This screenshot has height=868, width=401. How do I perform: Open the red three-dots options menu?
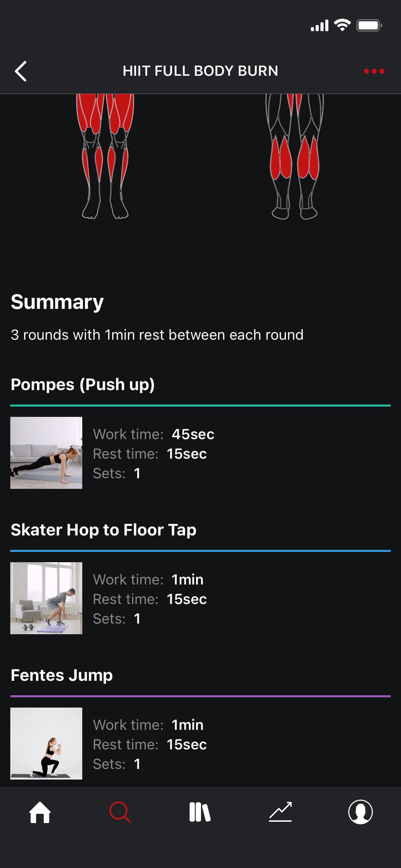374,71
